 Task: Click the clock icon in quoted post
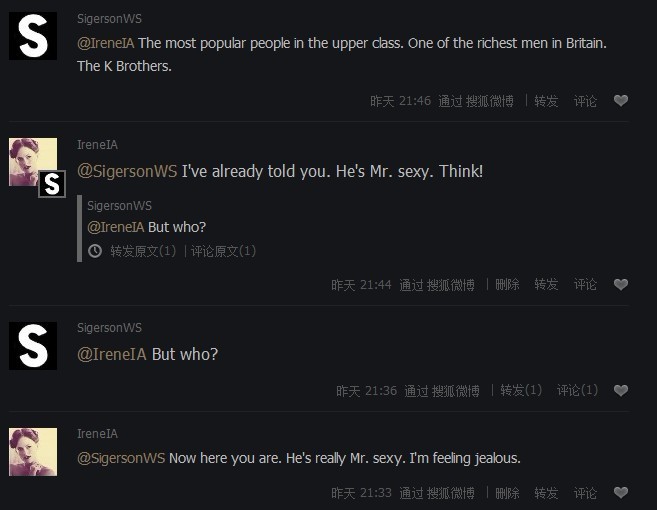coord(95,251)
